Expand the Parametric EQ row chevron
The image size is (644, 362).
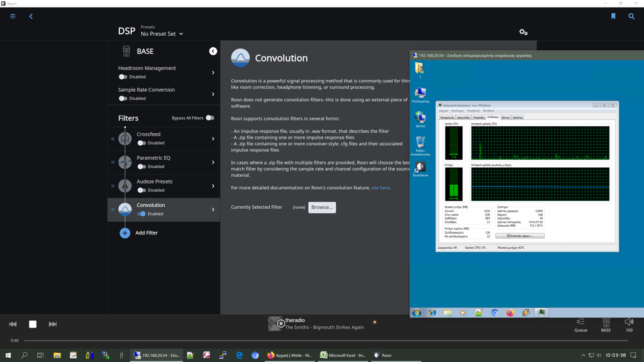[213, 163]
